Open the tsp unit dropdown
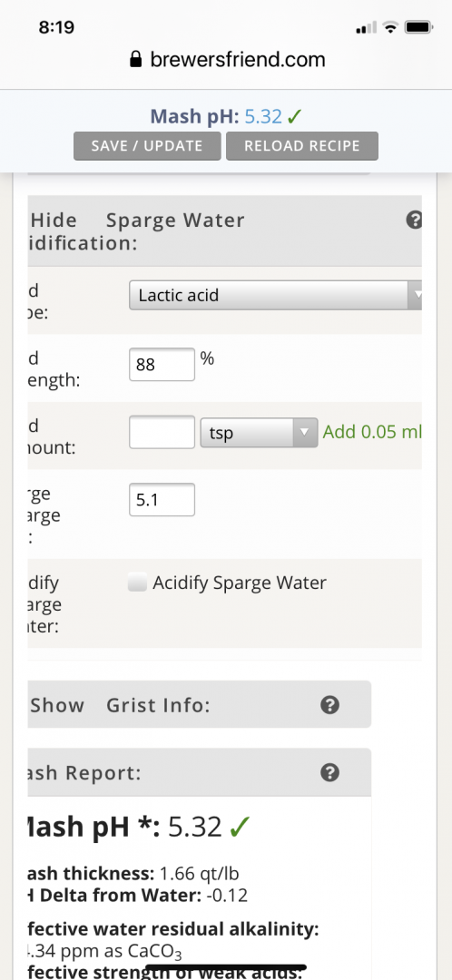The height and width of the screenshot is (980, 452). 259,433
